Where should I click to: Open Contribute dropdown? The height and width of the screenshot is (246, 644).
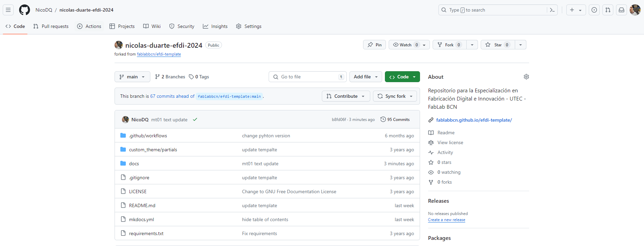click(346, 96)
